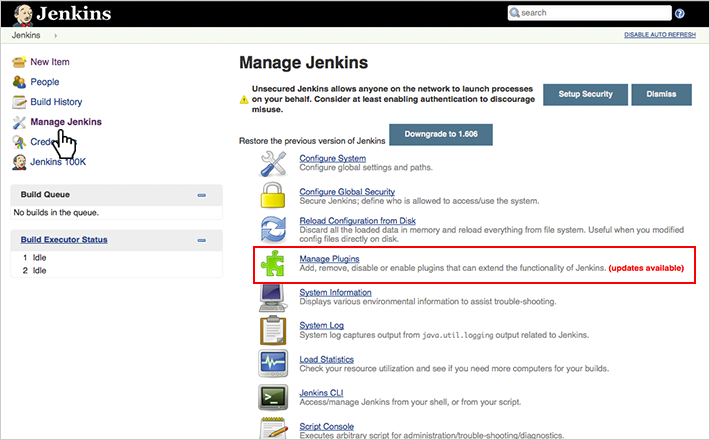
Task: Open the Script Console link
Action: (x=326, y=426)
